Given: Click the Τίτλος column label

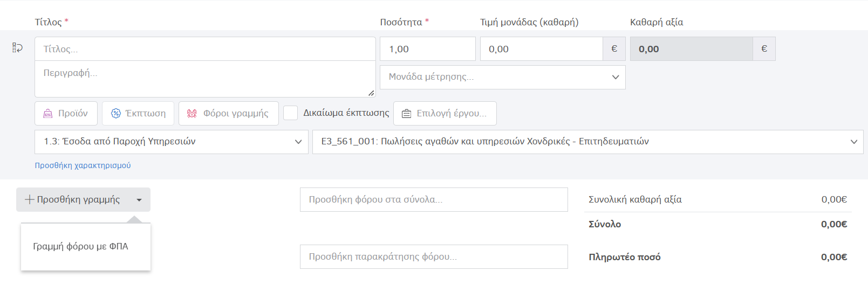Looking at the screenshot, I should click(49, 22).
